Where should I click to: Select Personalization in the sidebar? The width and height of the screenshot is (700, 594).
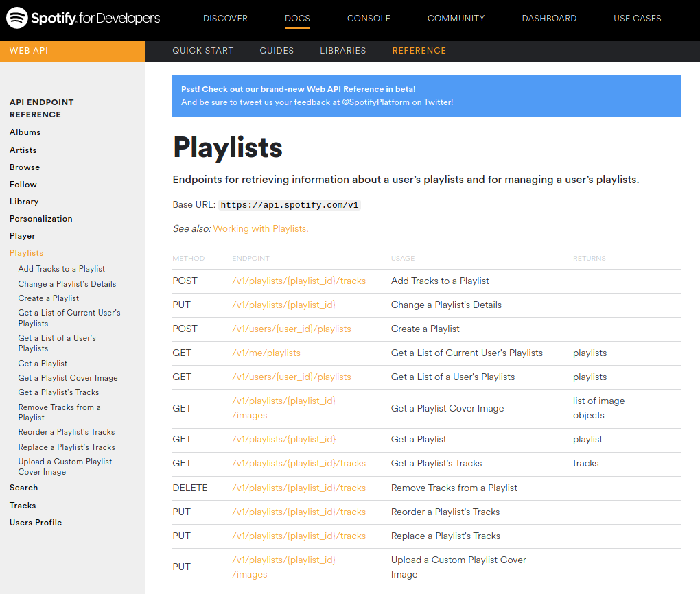pyautogui.click(x=41, y=219)
